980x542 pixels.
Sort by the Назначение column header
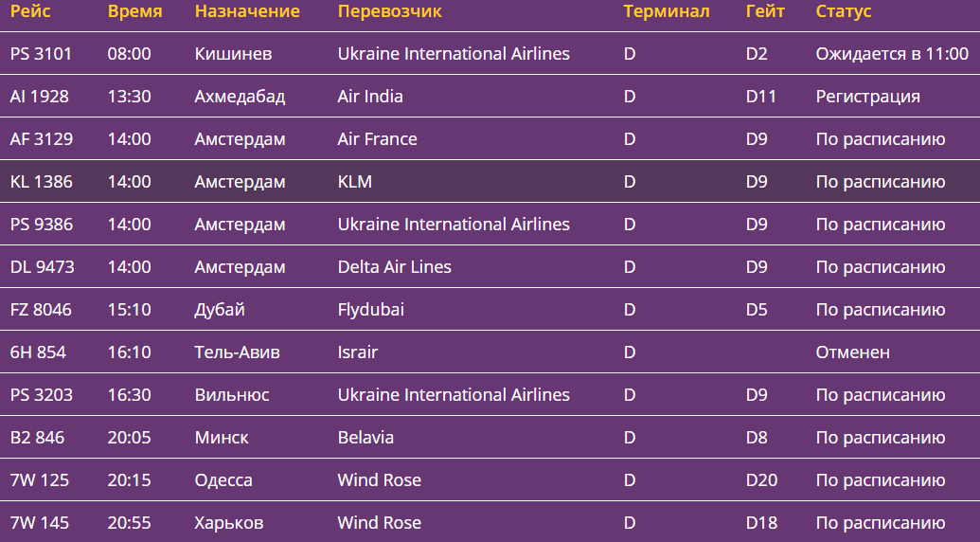(247, 11)
